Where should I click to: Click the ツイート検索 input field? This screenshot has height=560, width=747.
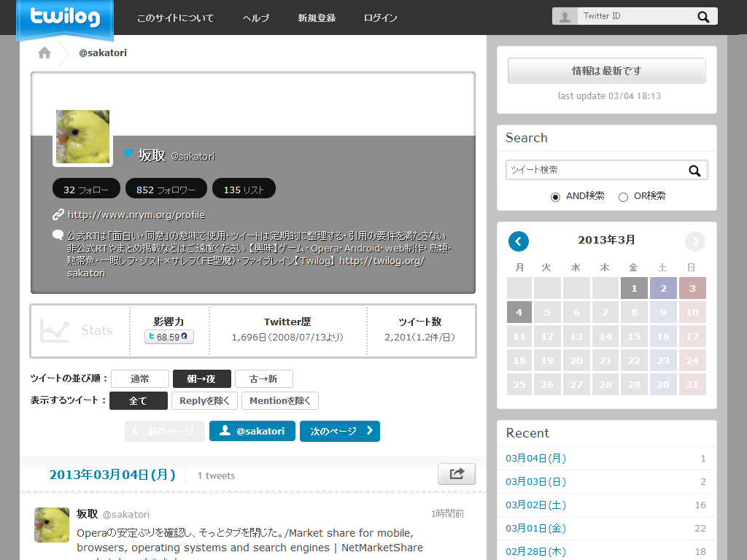pos(595,170)
